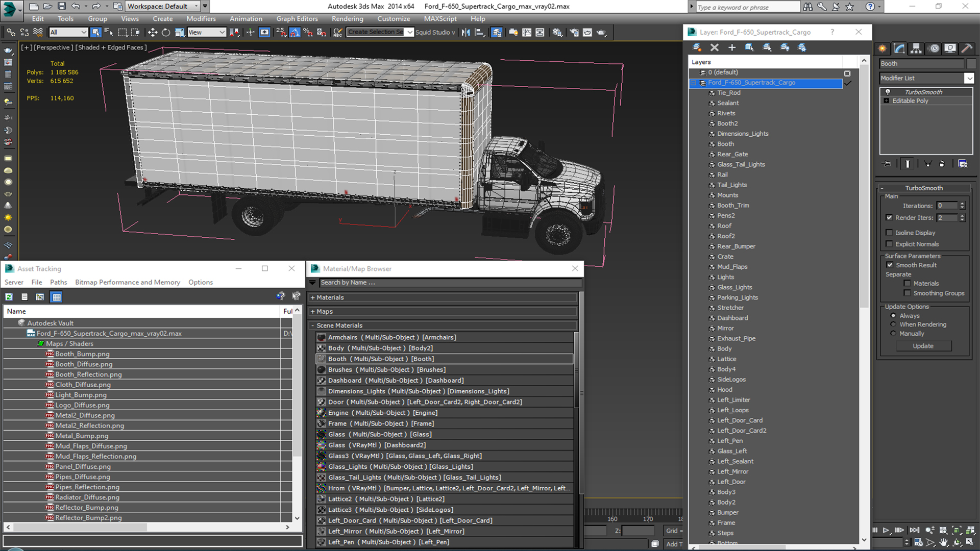Click the Bind to Space Warp icon

tap(38, 32)
